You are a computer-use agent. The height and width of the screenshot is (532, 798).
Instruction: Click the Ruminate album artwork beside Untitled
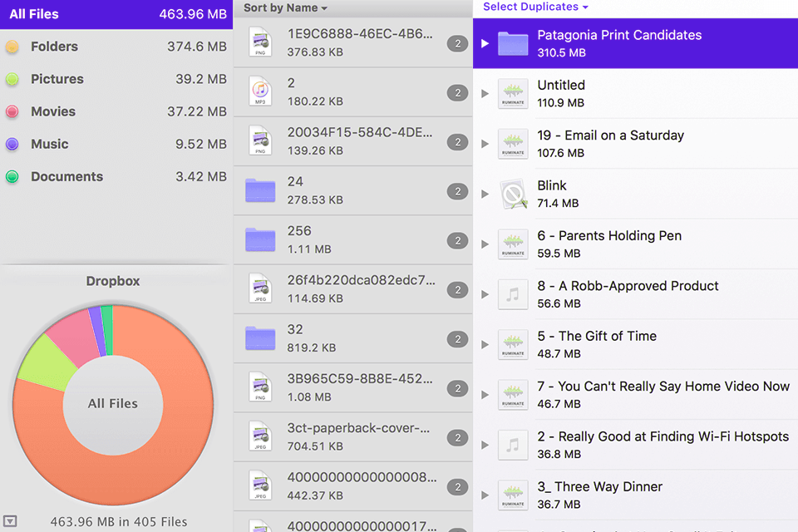pyautogui.click(x=513, y=93)
